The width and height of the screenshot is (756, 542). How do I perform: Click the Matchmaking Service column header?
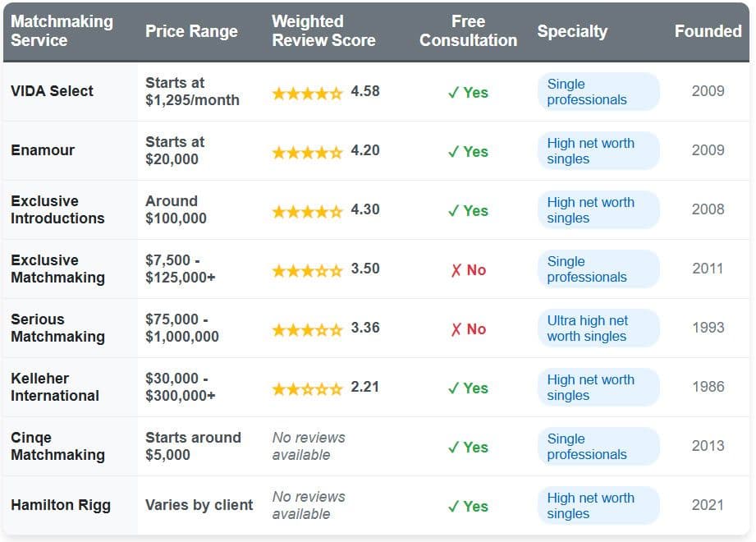click(62, 31)
